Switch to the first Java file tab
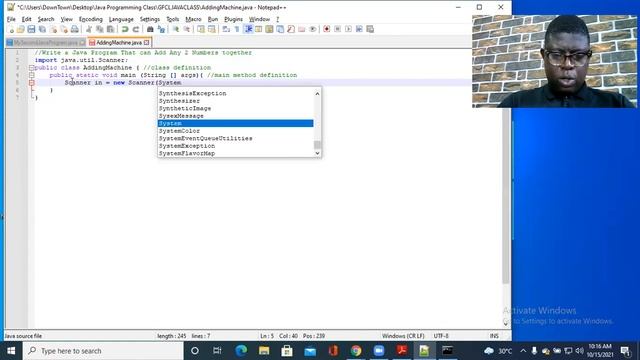 [45, 42]
